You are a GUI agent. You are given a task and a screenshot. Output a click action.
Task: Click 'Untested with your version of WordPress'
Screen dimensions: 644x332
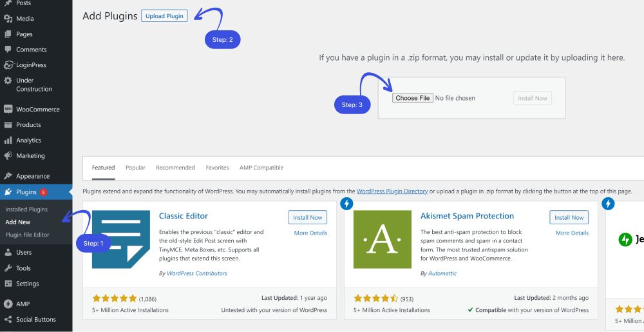pyautogui.click(x=274, y=310)
